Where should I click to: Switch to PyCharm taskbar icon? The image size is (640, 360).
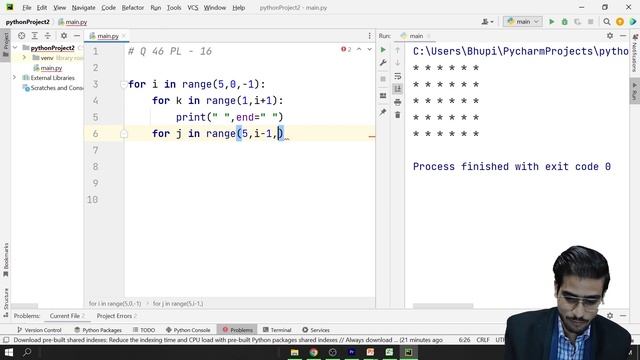pos(408,352)
